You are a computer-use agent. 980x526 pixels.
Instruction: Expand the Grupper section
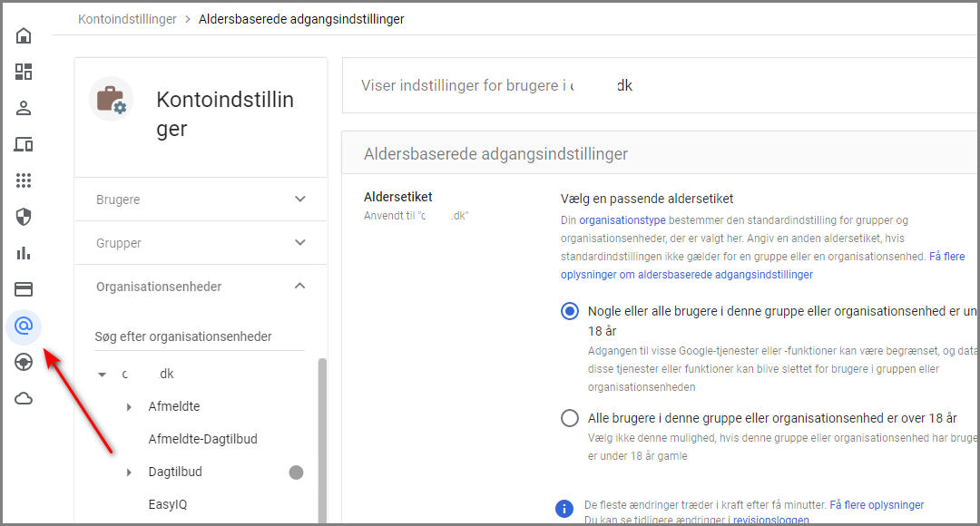click(x=201, y=243)
